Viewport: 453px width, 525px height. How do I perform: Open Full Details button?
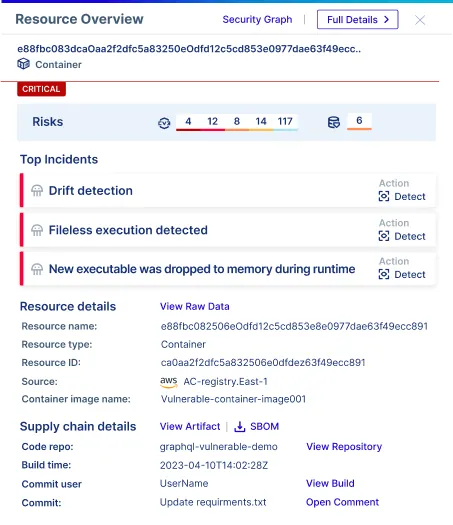tap(358, 19)
